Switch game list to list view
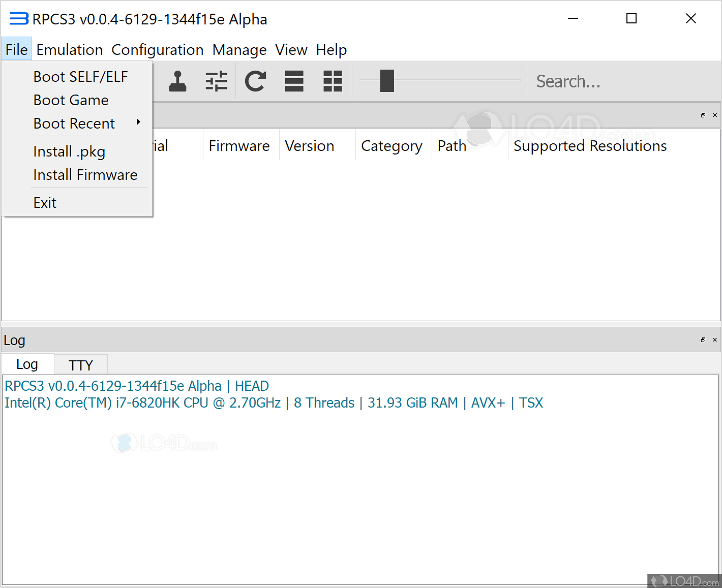The height and width of the screenshot is (588, 722). 294,81
